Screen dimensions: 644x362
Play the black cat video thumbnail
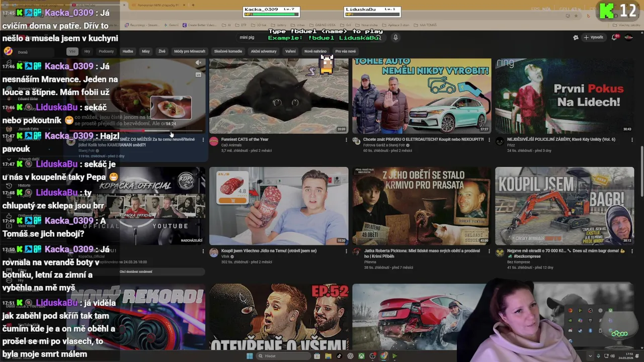(279, 96)
